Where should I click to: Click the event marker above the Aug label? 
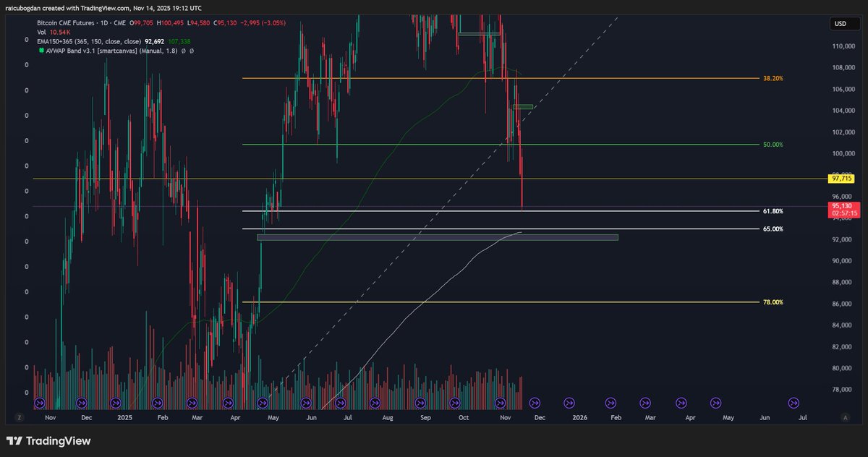click(x=375, y=403)
